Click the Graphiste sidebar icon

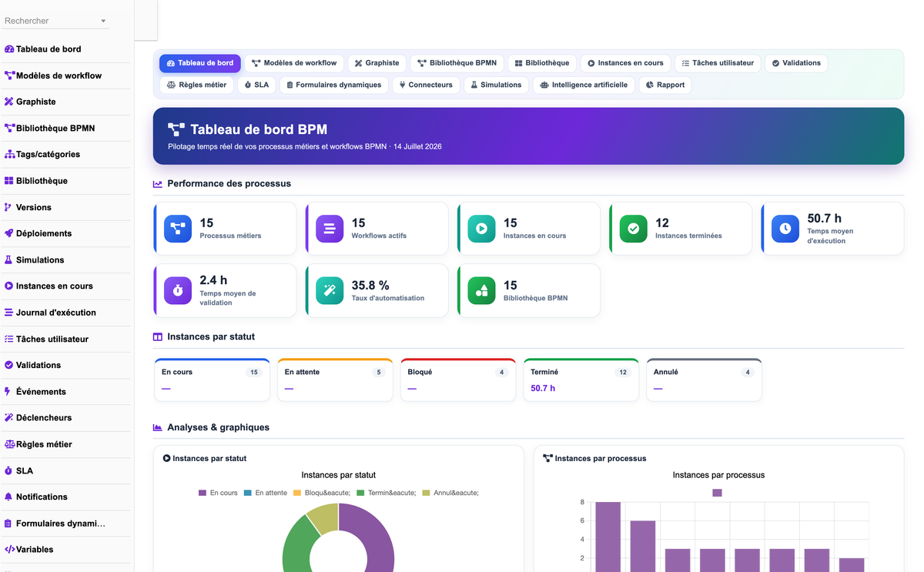click(9, 102)
